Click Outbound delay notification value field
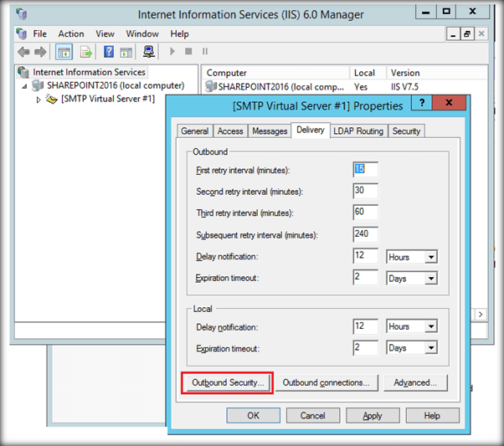The width and height of the screenshot is (504, 446). point(366,256)
